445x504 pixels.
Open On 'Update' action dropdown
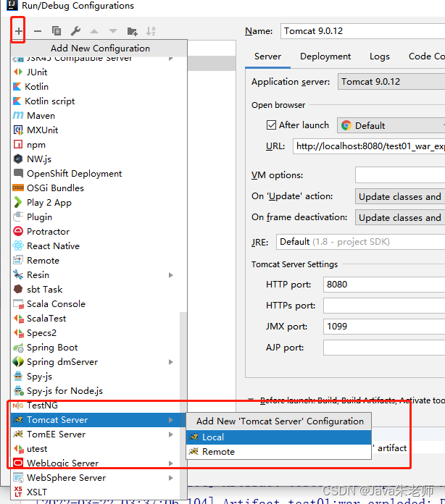click(400, 196)
